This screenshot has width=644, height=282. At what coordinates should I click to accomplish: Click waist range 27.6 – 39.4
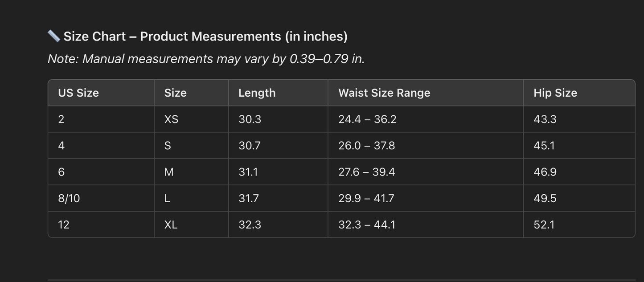[366, 172]
